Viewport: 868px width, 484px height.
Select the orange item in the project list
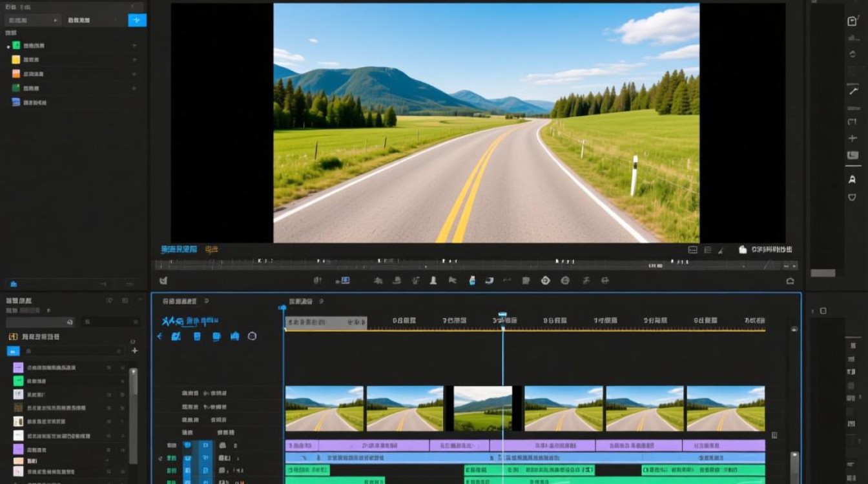[16, 74]
